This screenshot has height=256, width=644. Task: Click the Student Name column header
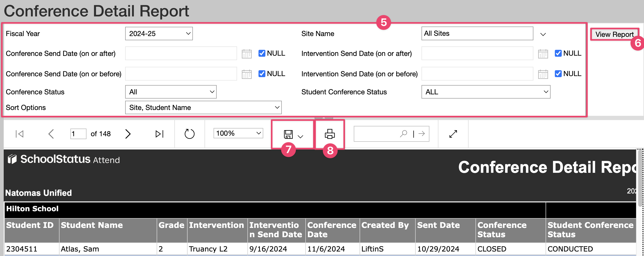point(108,230)
